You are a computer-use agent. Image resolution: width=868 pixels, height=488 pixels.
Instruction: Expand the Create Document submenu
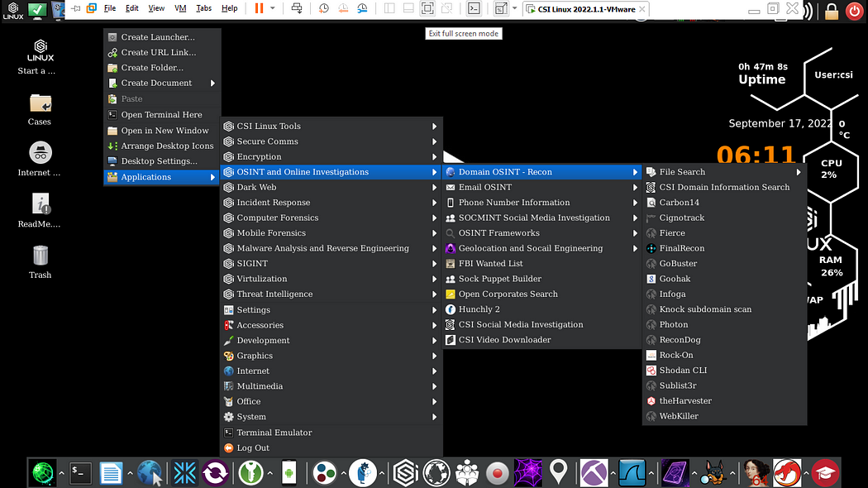[x=162, y=83]
